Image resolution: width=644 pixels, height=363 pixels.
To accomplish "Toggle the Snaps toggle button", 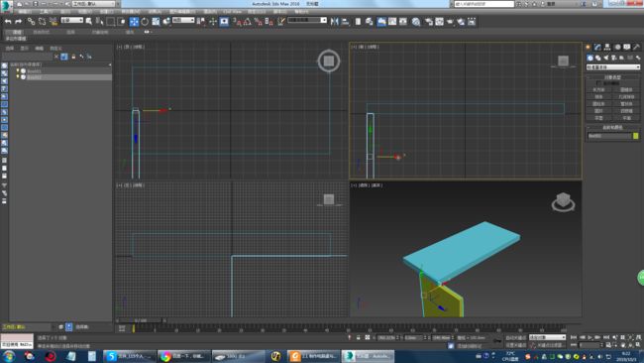I will (x=237, y=22).
